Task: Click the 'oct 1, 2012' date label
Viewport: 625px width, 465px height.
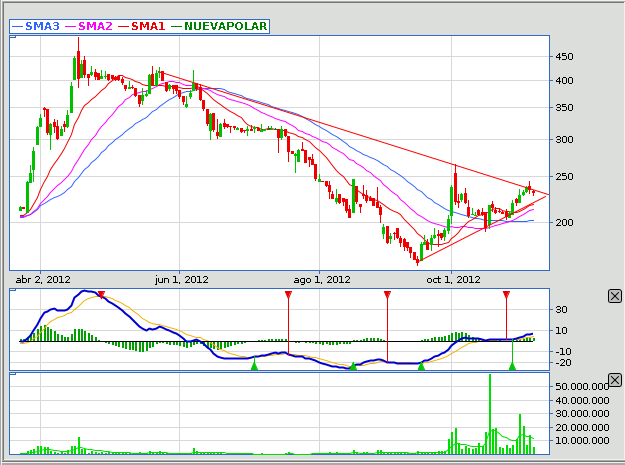Action: tap(451, 279)
